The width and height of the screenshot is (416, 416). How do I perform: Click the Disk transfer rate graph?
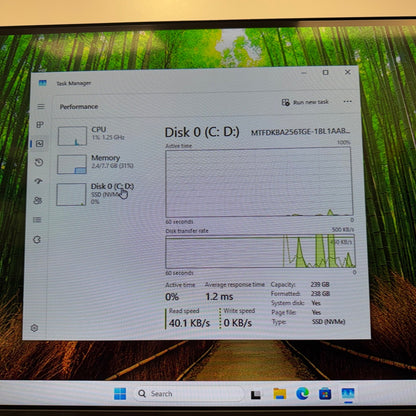260,251
